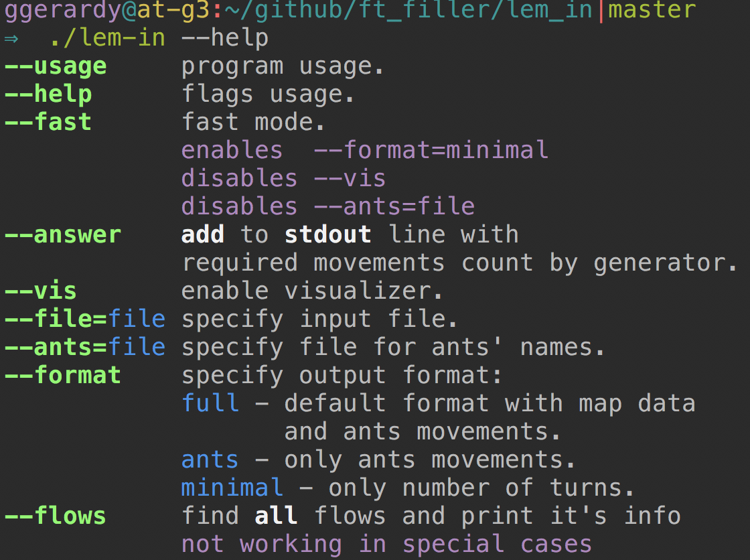Click blue 'ants' format option
The image size is (750, 560).
210,460
